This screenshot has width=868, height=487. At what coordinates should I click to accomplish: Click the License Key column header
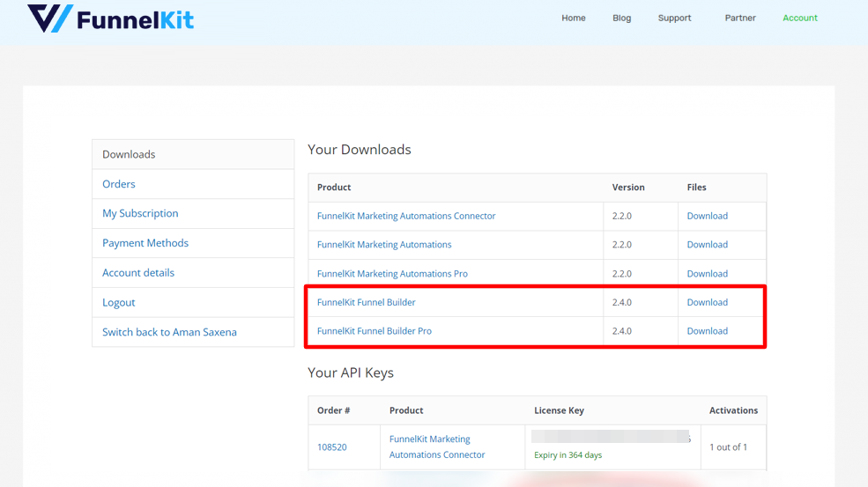pos(559,410)
